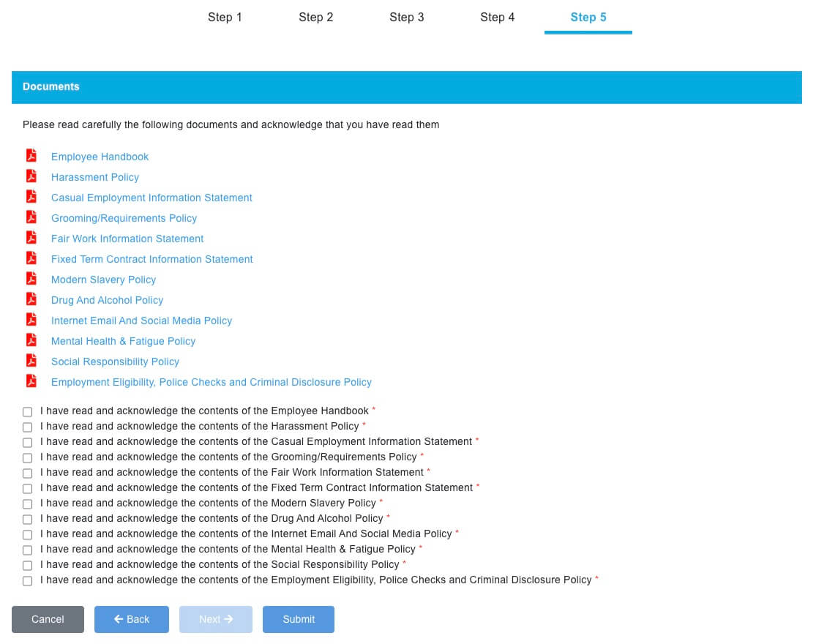Open PDF icon for Grooming/Requirements Policy
The height and width of the screenshot is (644, 827).
31,217
